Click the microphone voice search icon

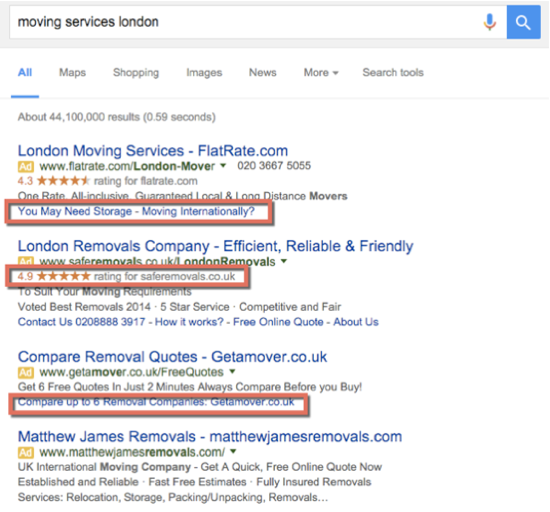coord(489,22)
